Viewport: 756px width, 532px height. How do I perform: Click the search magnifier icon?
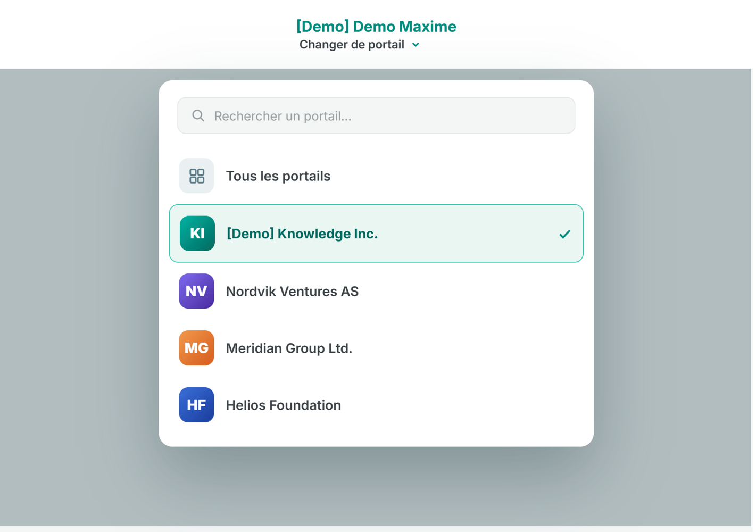198,115
